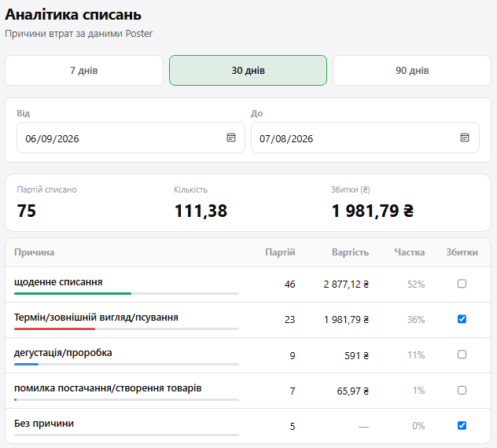Click the 36% share value
The image size is (497, 448).
pyautogui.click(x=416, y=320)
